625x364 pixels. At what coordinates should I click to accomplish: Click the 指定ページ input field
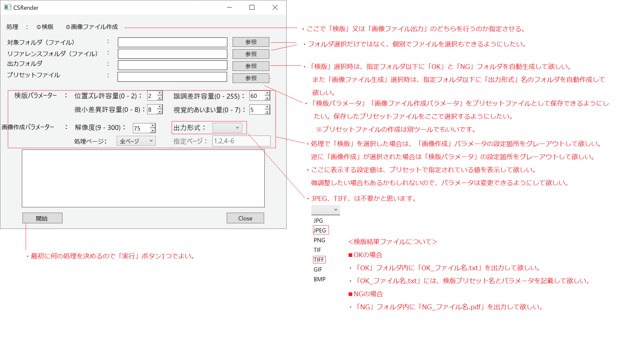click(x=241, y=140)
